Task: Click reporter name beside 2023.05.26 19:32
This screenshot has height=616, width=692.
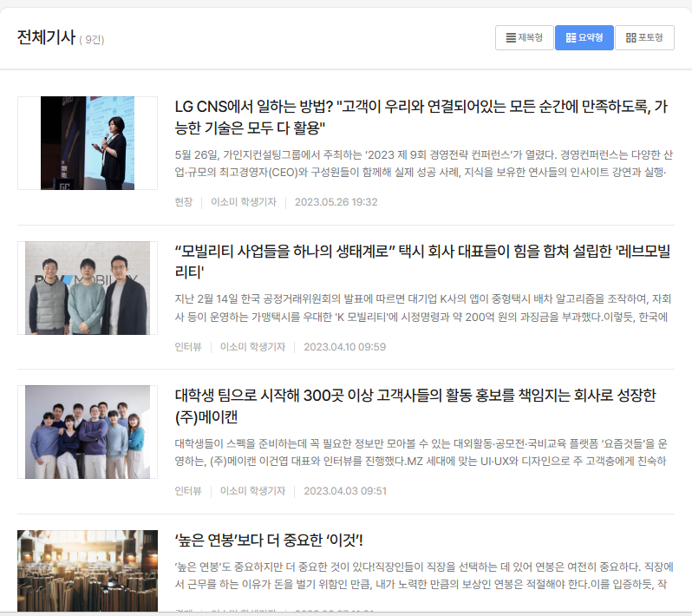Action: click(x=244, y=202)
